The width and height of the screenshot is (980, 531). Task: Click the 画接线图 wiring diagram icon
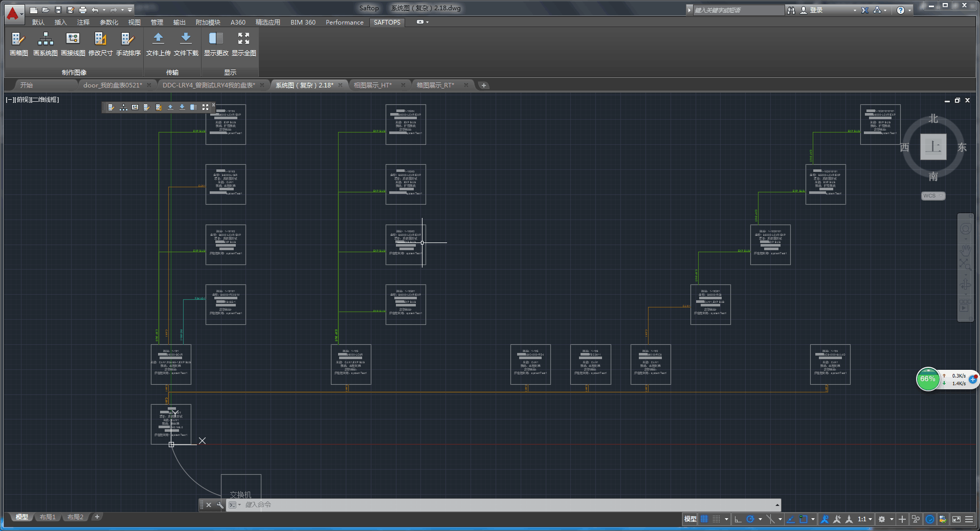click(x=73, y=43)
